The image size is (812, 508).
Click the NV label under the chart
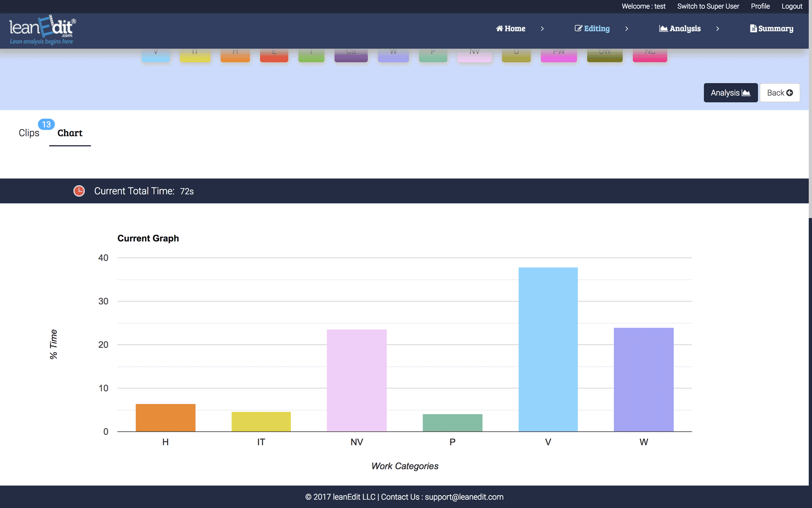point(357,442)
